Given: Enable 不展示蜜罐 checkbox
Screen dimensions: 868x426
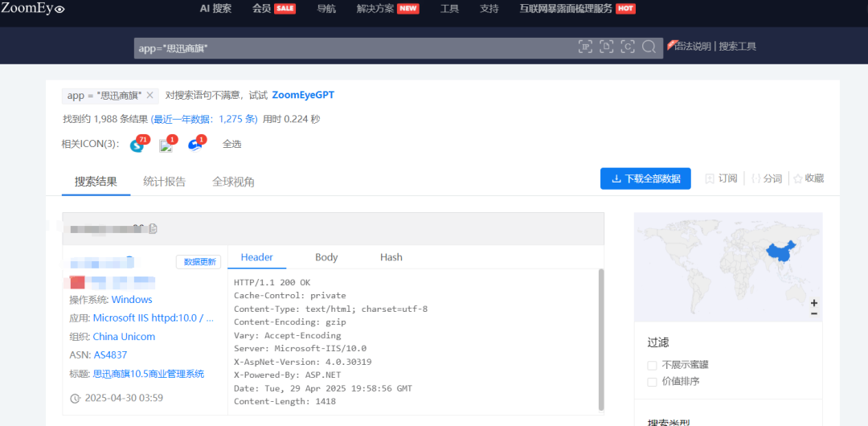Looking at the screenshot, I should pos(652,365).
